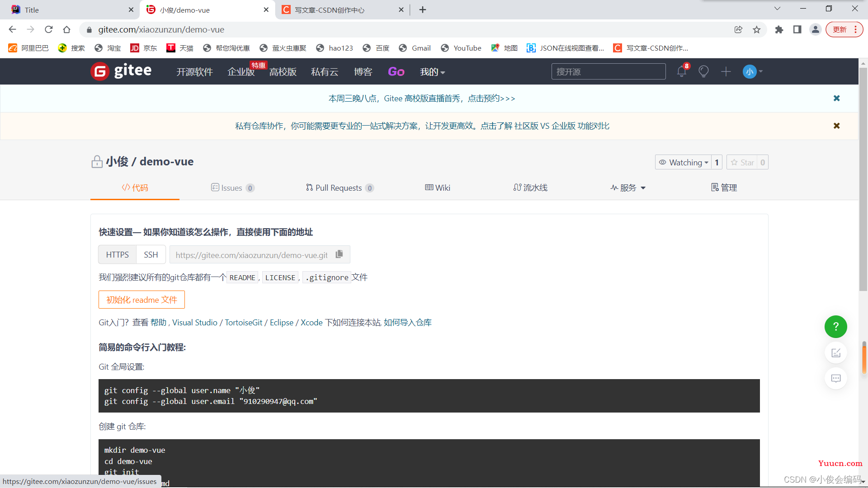Open 私有云 in the navbar

pos(325,72)
